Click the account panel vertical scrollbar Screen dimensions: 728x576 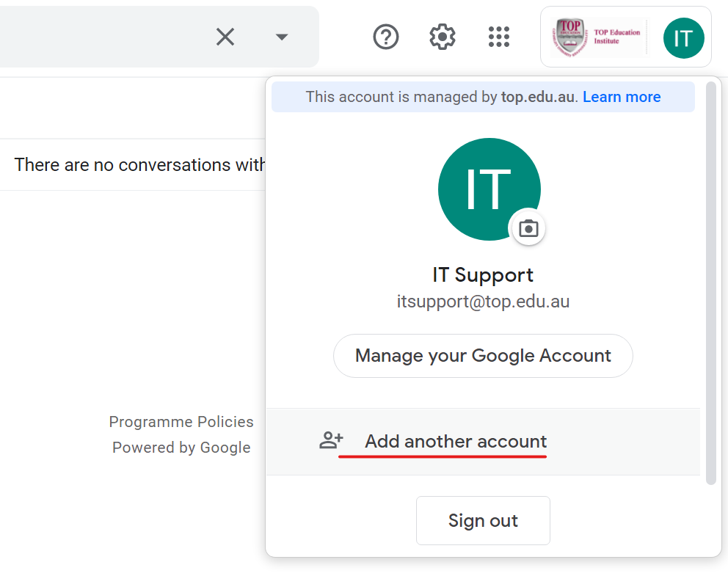pyautogui.click(x=710, y=283)
